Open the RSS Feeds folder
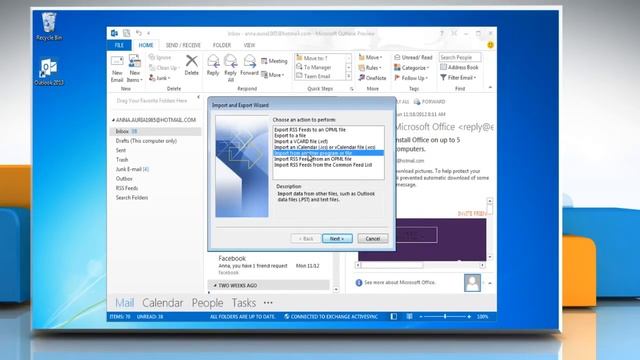The height and width of the screenshot is (360, 640). point(127,188)
